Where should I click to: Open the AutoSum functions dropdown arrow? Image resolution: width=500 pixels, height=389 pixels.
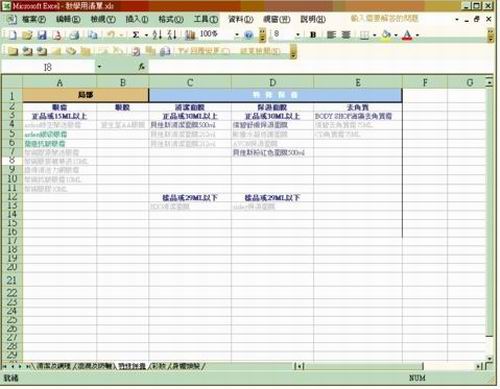146,35
